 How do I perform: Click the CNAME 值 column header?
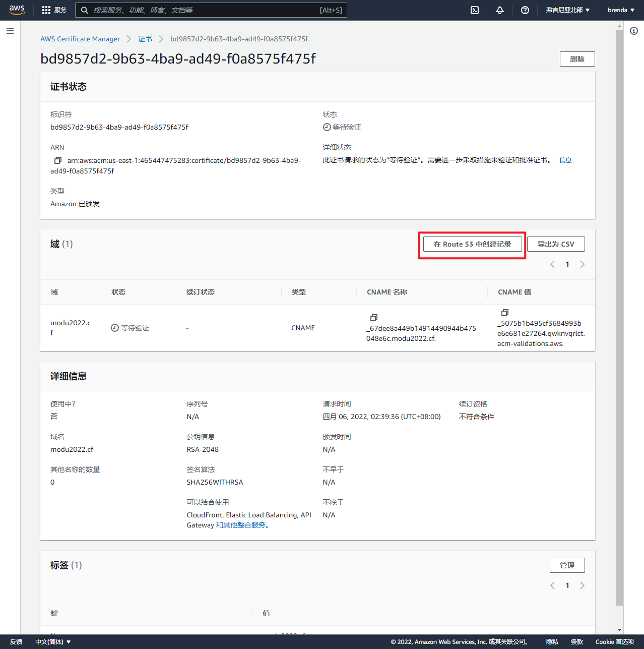click(x=514, y=292)
